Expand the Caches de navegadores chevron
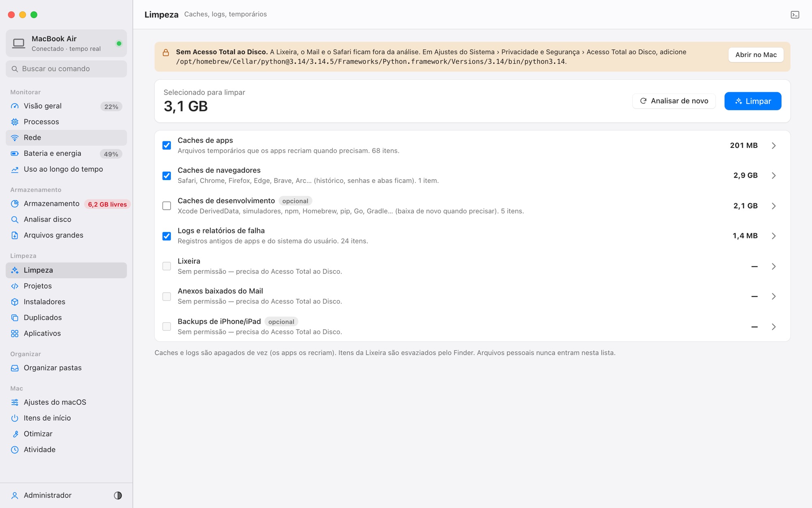The image size is (812, 508). coord(774,176)
